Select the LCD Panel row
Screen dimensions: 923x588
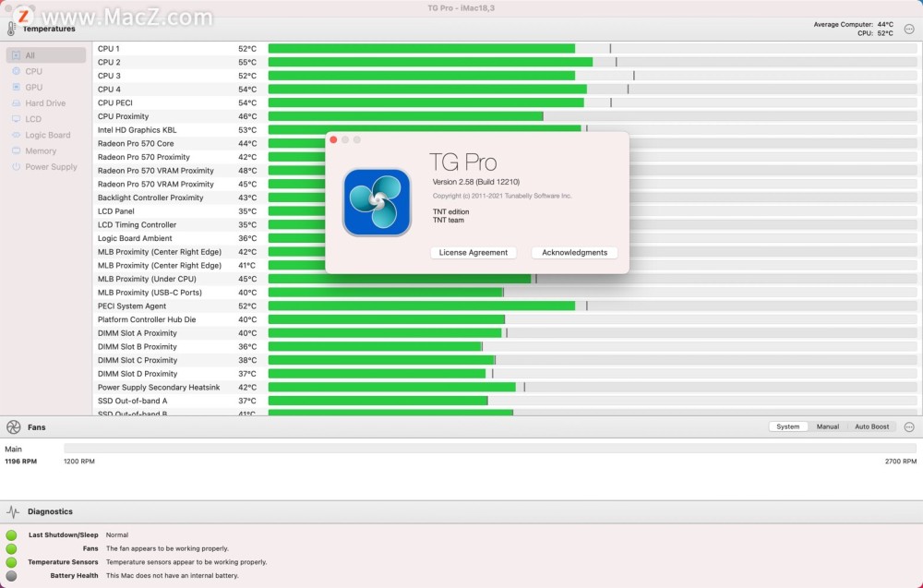point(508,211)
